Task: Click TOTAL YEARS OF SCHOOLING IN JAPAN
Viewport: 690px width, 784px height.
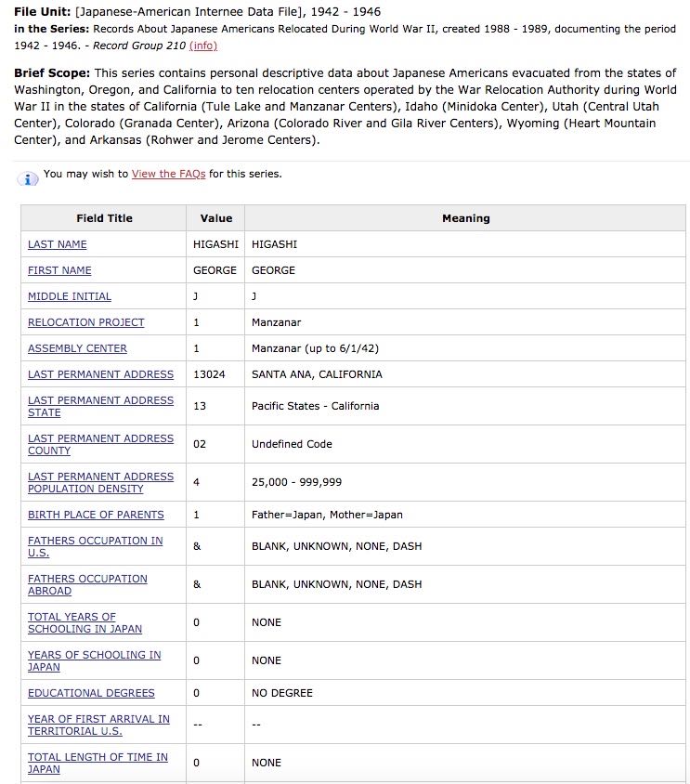Action: (x=85, y=622)
